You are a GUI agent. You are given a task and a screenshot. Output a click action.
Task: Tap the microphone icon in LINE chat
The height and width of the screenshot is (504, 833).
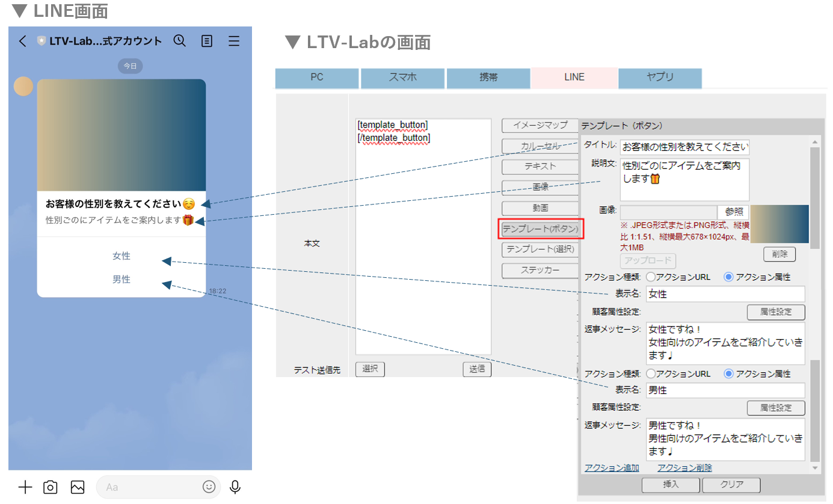(235, 487)
